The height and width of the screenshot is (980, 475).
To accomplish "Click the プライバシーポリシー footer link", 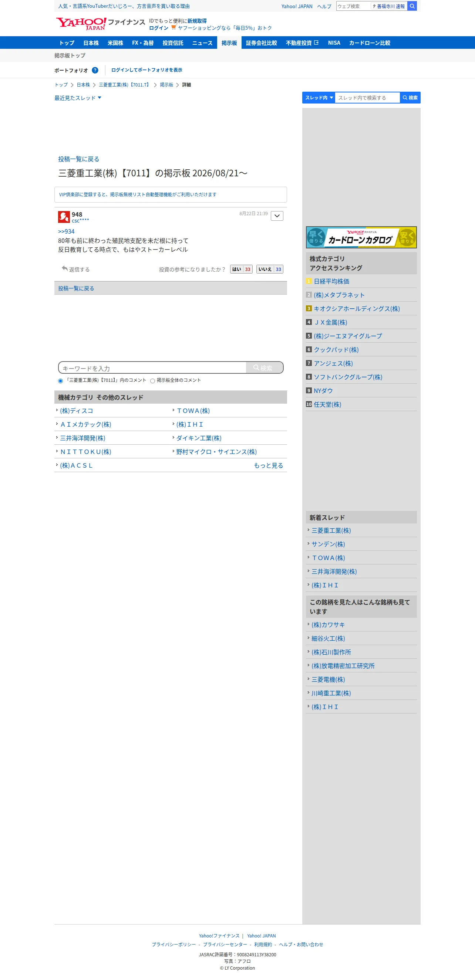I will [174, 944].
